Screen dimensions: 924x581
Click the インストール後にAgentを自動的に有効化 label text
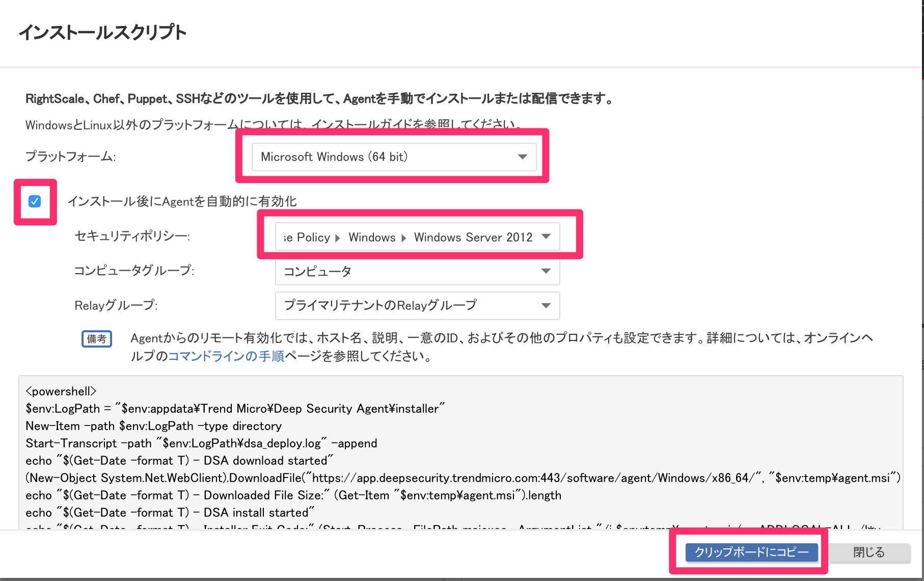[x=182, y=201]
